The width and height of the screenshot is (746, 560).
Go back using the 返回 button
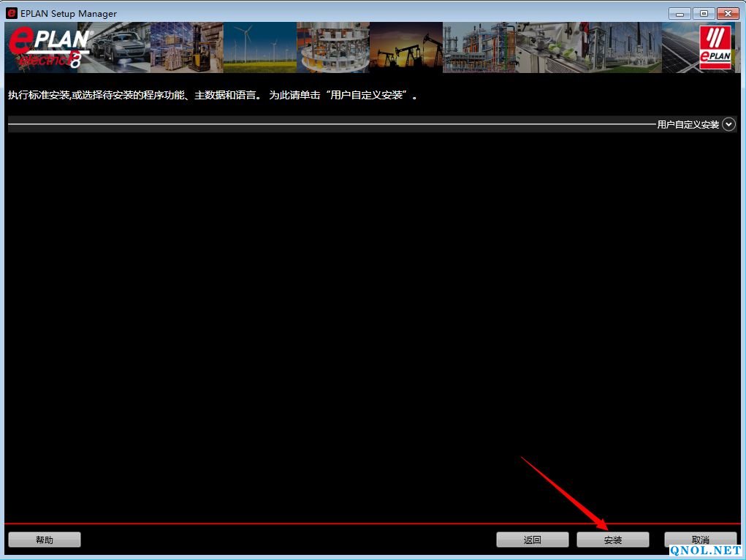click(x=532, y=540)
